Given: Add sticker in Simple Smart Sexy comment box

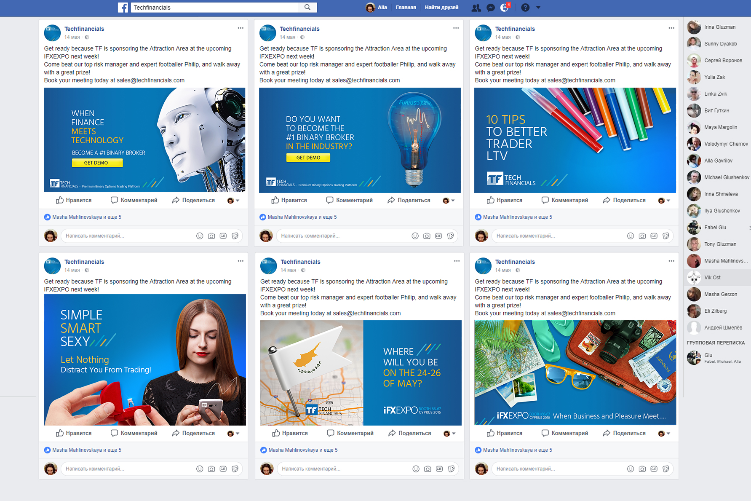Looking at the screenshot, I should point(235,468).
